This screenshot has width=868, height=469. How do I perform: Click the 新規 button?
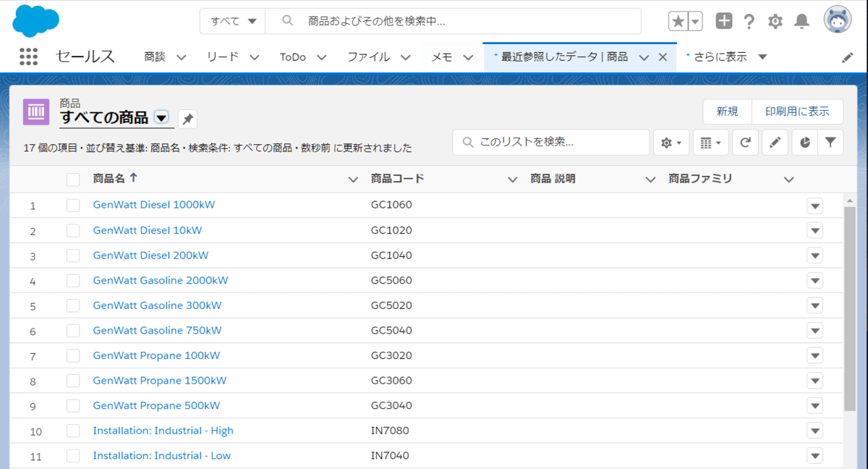(x=727, y=111)
